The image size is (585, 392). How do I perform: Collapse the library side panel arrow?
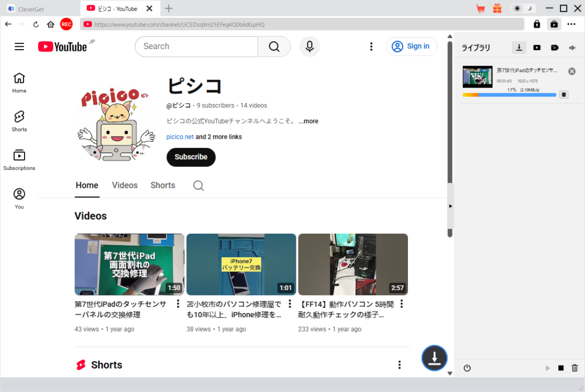pos(450,206)
